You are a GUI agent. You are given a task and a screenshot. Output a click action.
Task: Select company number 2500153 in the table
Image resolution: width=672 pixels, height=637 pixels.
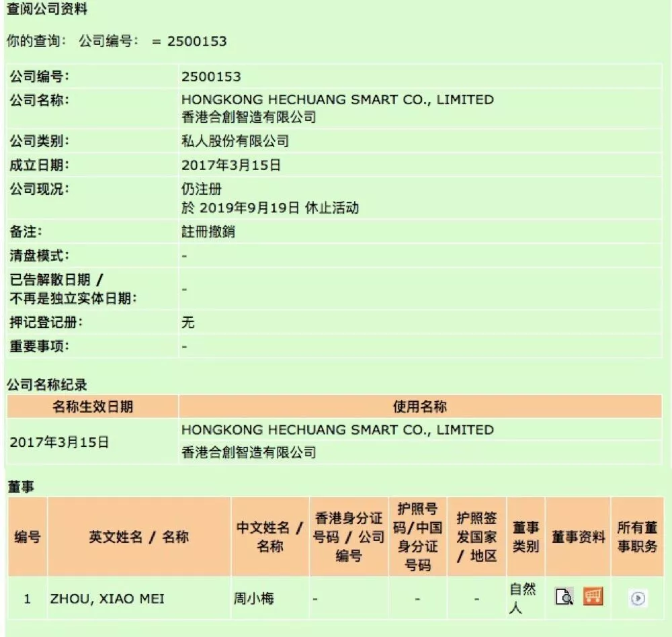click(x=211, y=77)
